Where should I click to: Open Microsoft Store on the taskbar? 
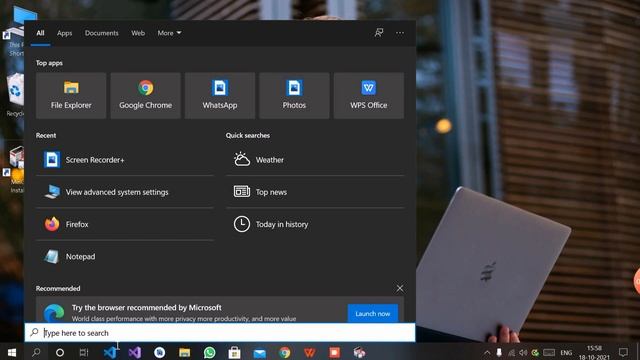point(234,352)
